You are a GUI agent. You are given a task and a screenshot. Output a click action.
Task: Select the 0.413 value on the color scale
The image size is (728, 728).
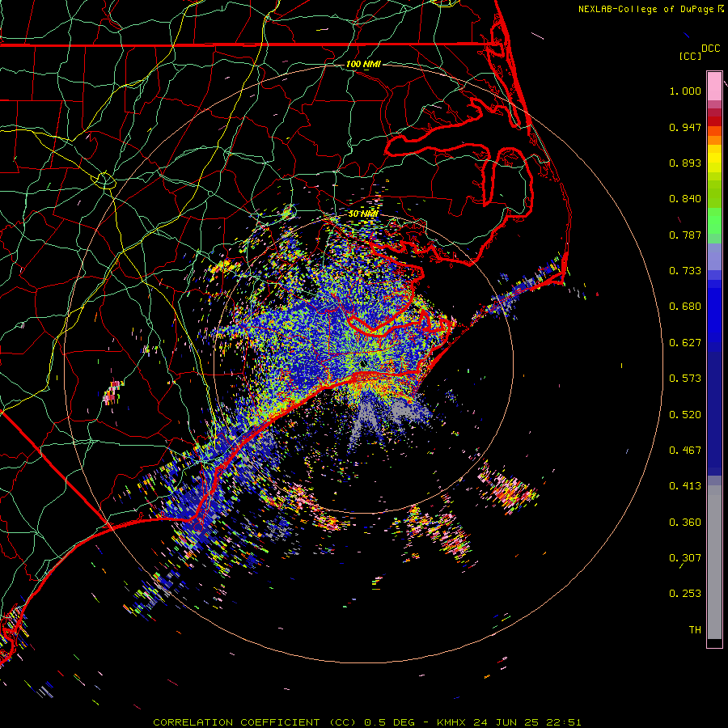(685, 486)
